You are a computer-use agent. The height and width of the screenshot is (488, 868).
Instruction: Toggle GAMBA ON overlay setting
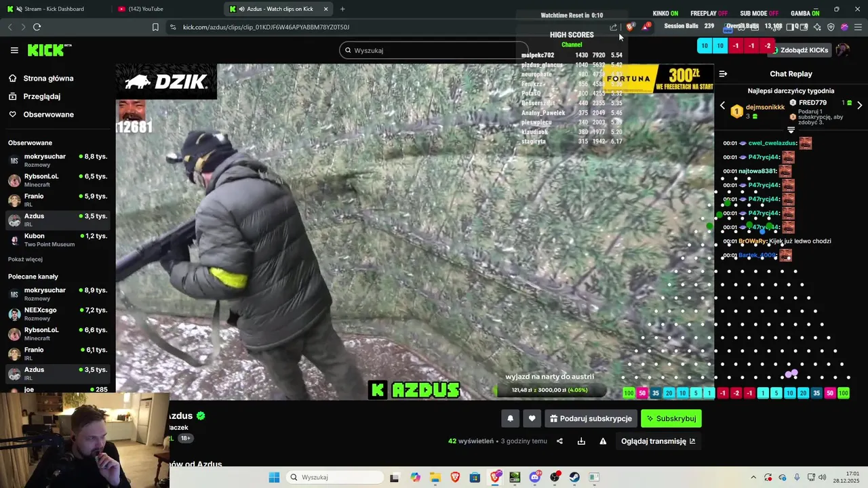click(x=805, y=14)
